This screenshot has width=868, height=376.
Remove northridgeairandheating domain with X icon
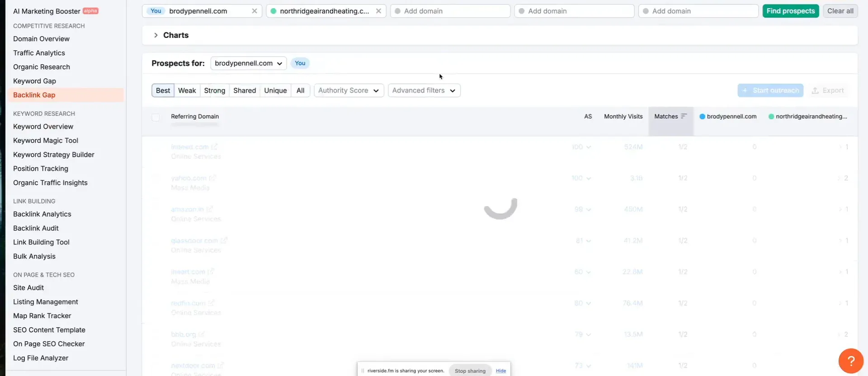tap(378, 11)
